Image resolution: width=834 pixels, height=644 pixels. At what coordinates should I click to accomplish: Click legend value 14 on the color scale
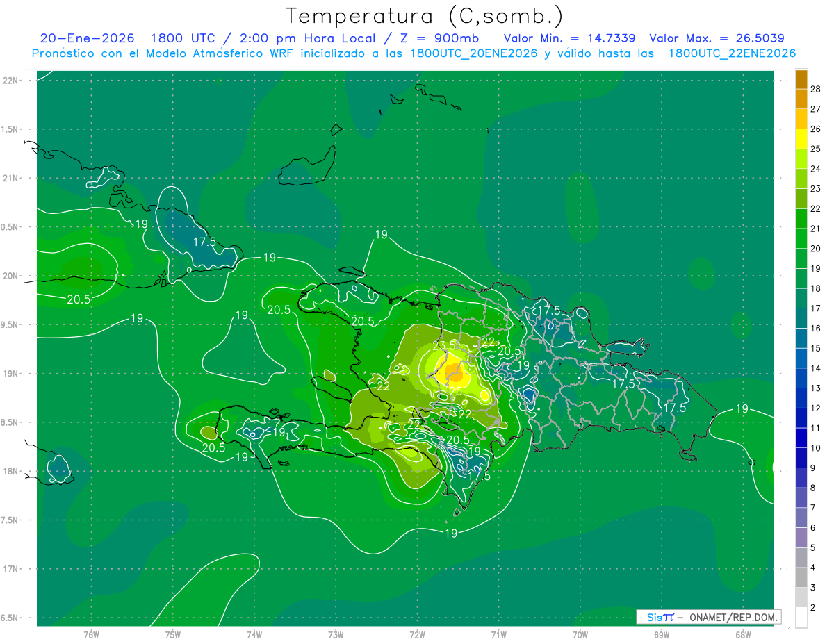[816, 368]
